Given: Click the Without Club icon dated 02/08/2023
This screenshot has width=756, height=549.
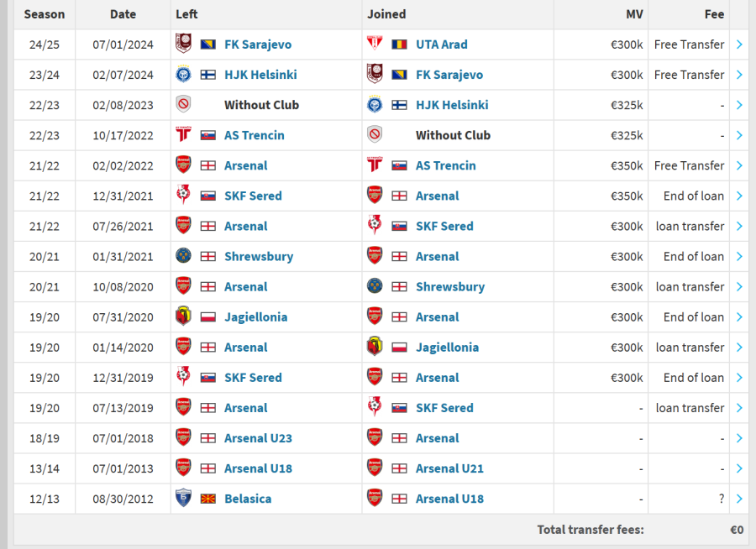Looking at the screenshot, I should pyautogui.click(x=183, y=105).
